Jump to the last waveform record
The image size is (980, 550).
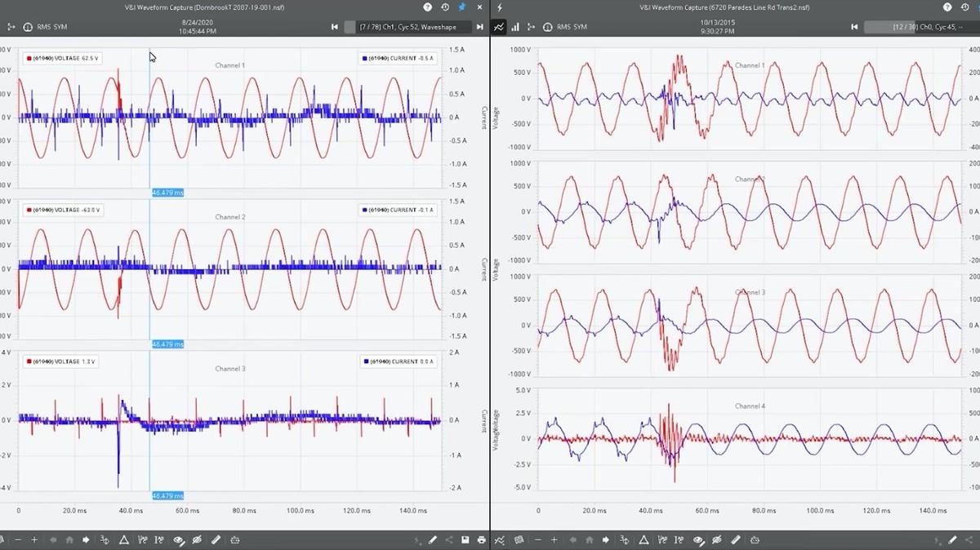point(479,26)
